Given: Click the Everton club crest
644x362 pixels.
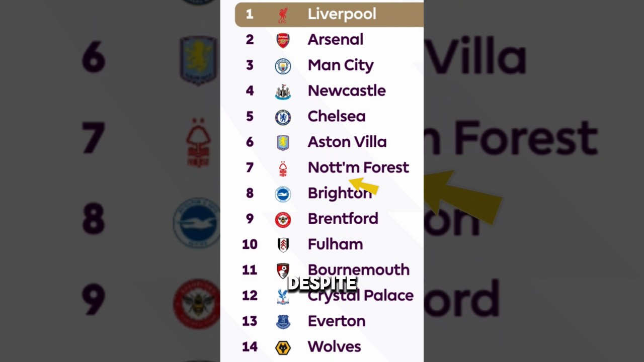Looking at the screenshot, I should [283, 322].
